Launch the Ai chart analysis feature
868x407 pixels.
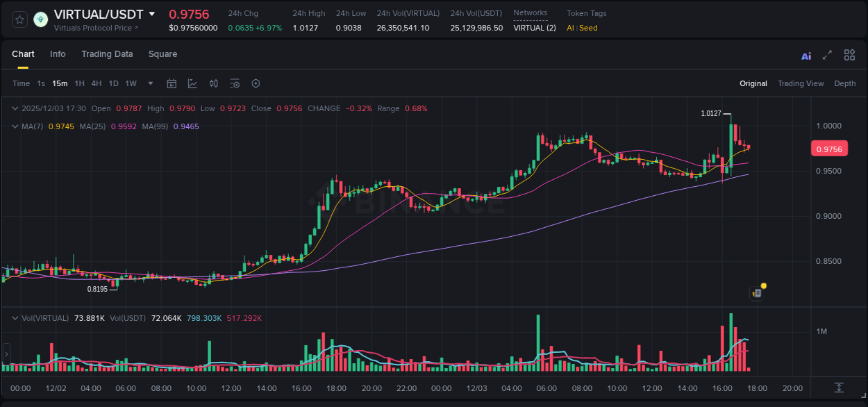tap(806, 55)
